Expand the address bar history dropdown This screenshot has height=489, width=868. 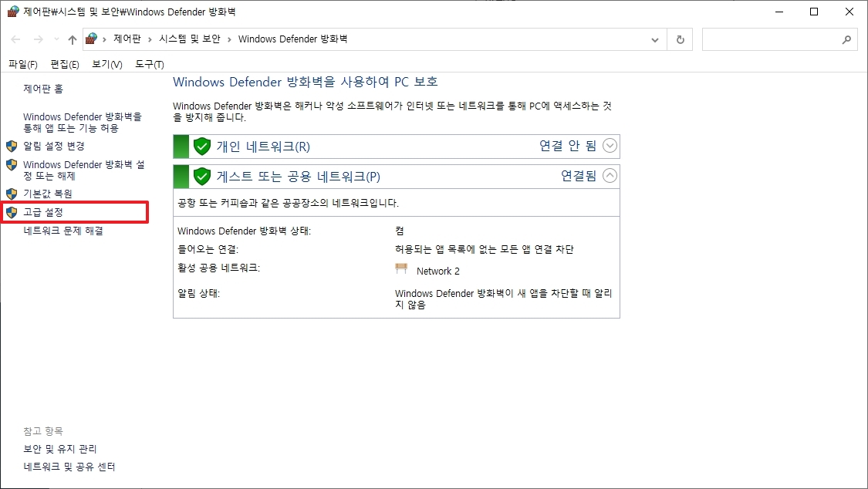pos(655,39)
